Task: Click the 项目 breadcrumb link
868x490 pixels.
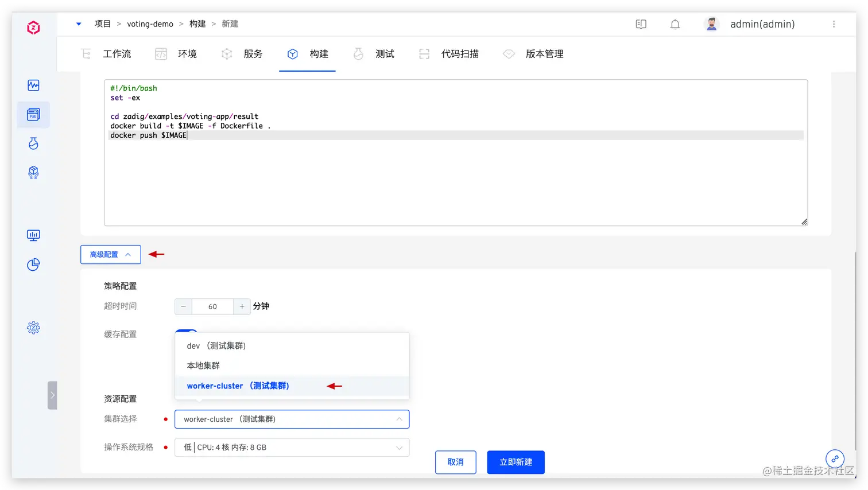Action: point(103,24)
